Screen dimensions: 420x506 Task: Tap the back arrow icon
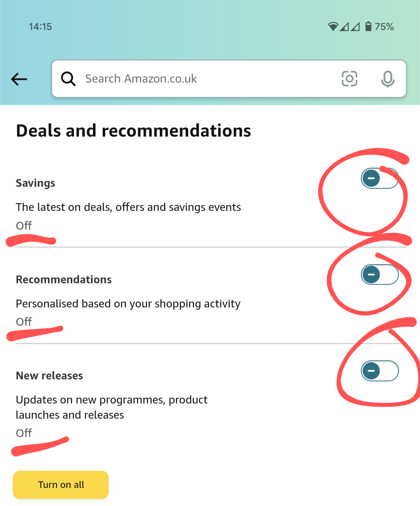[19, 79]
